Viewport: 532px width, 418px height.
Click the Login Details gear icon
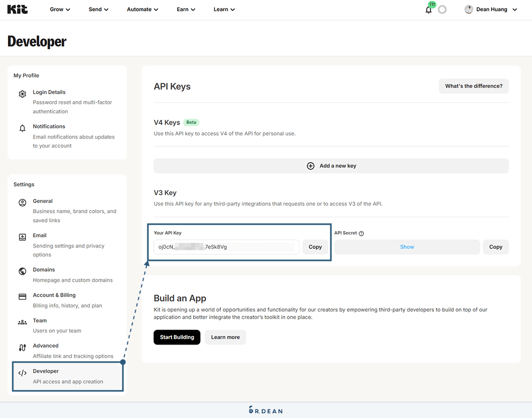click(22, 94)
